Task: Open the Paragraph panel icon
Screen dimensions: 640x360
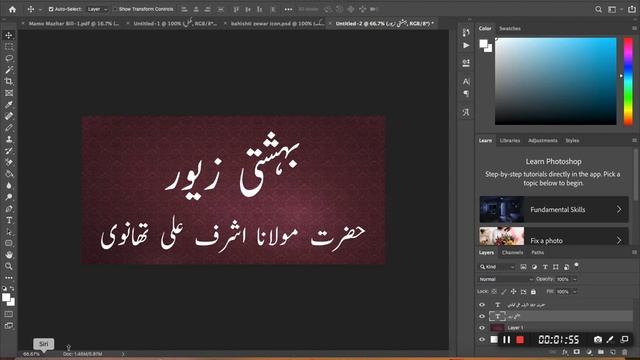Action: (466, 93)
